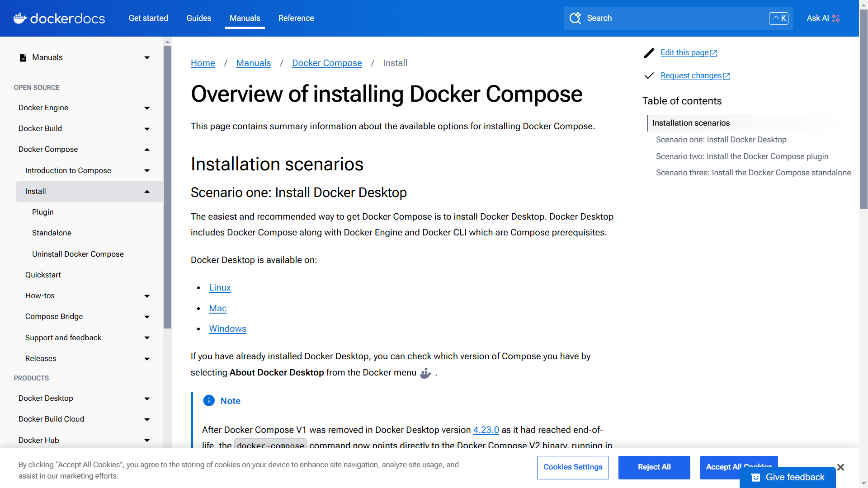Open the Reference tab in header
Screen dimensions: 868x488
[296, 18]
